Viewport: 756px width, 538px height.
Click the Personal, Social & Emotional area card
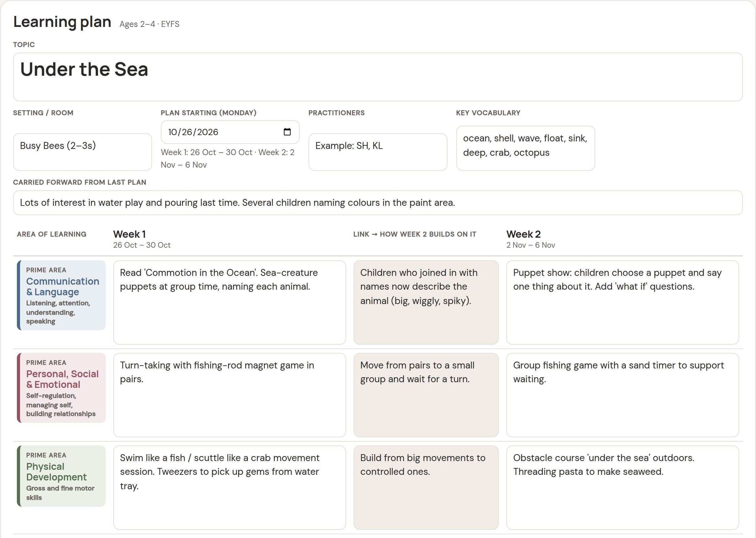click(x=61, y=388)
